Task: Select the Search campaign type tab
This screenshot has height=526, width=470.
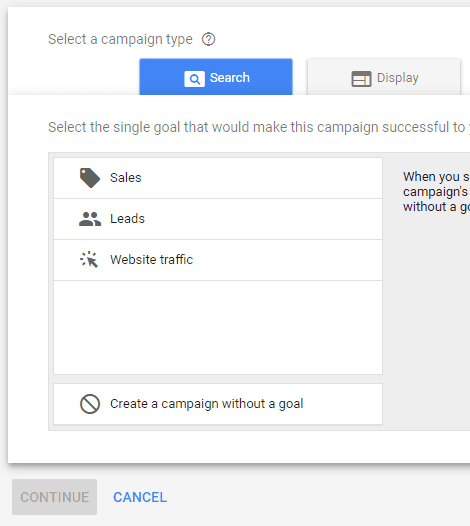Action: click(x=216, y=77)
